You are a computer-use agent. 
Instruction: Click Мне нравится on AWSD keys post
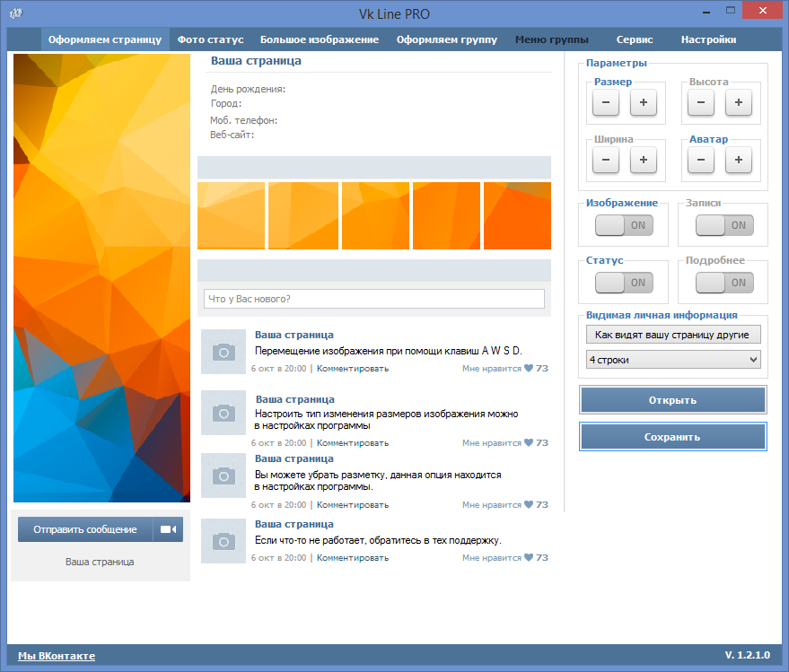492,369
